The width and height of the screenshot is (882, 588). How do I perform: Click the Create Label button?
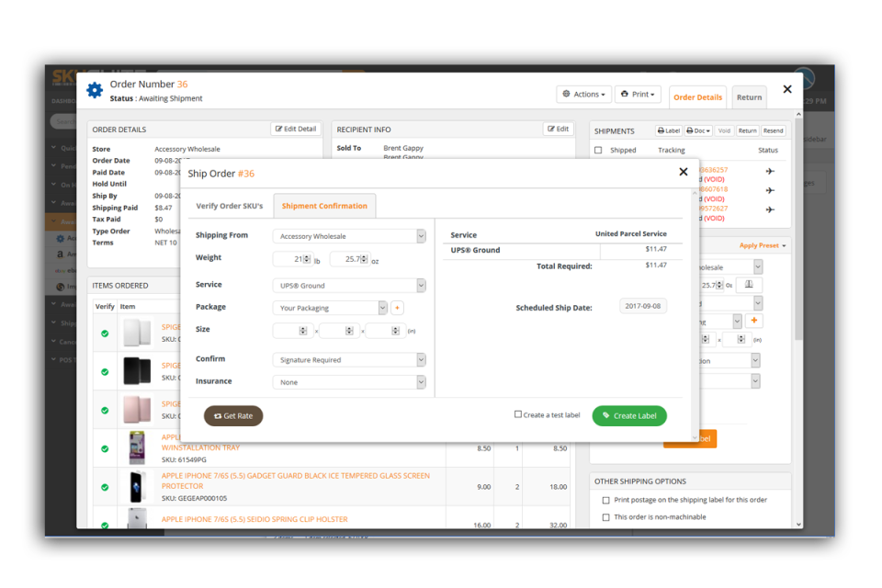[x=628, y=415]
